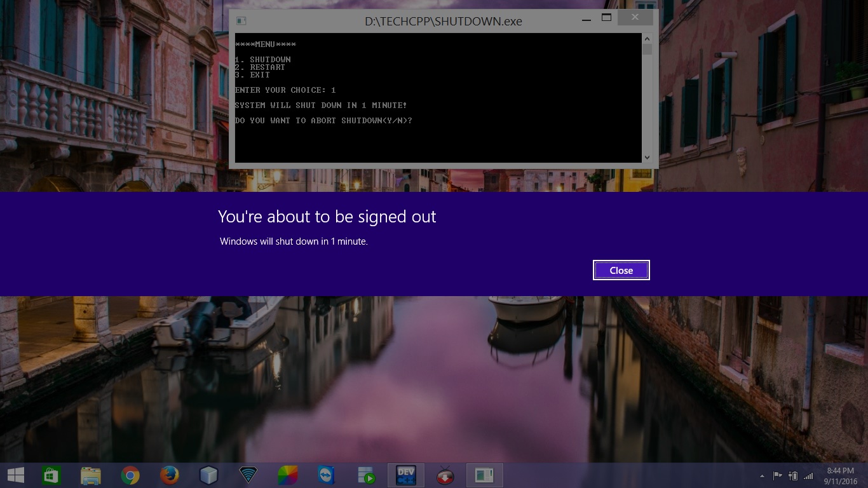Image resolution: width=868 pixels, height=488 pixels.
Task: Open Firefox from the taskbar
Action: 169,475
